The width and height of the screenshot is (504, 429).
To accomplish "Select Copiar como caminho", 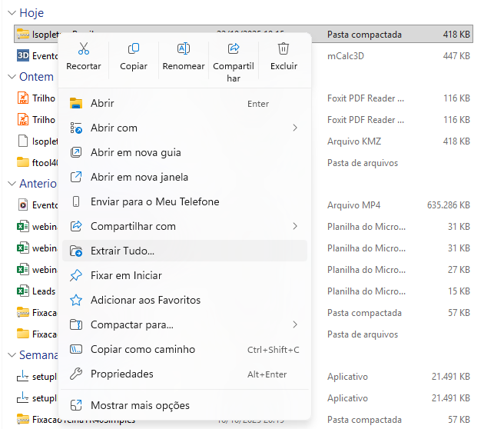I will pos(142,350).
